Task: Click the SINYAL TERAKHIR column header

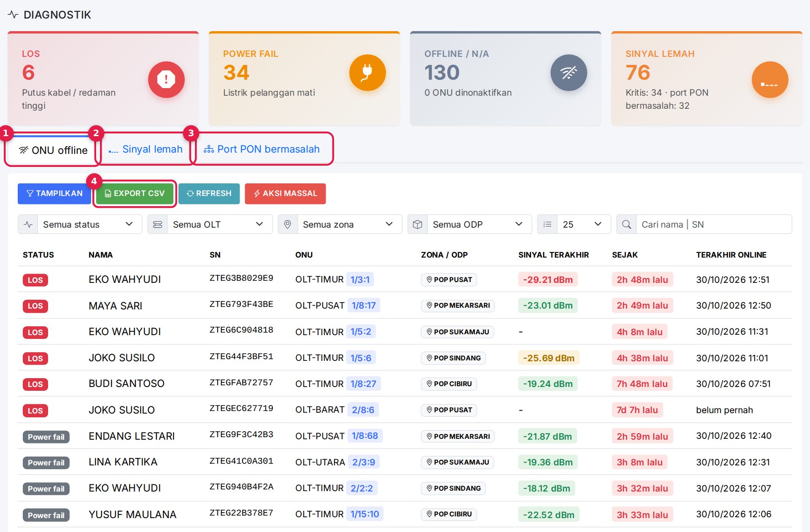Action: [x=553, y=255]
